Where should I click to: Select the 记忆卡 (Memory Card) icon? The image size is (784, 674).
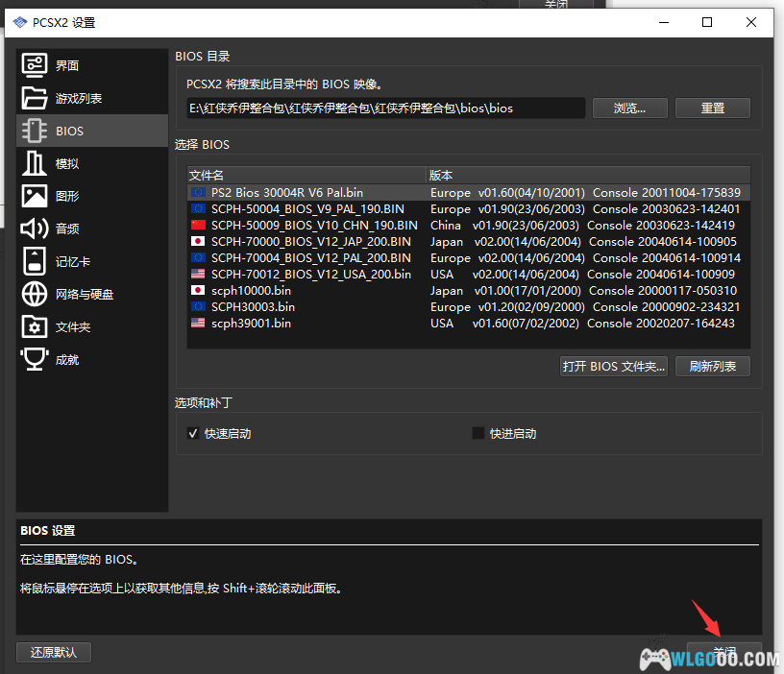35,261
